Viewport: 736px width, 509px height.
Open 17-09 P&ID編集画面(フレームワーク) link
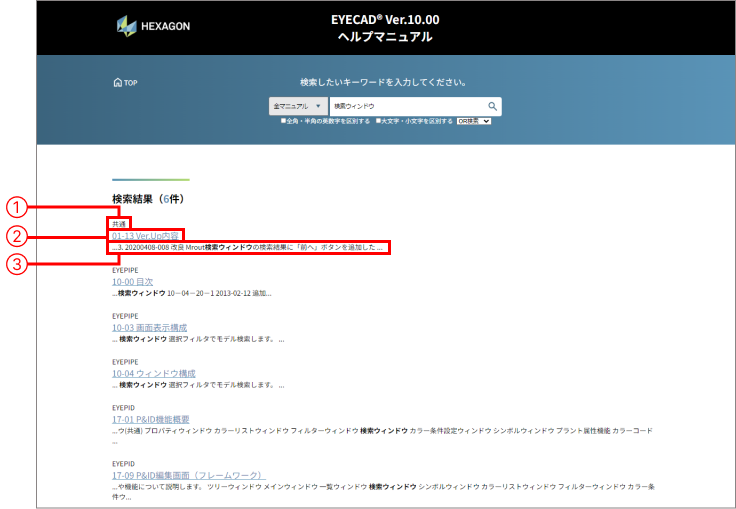pos(189,475)
